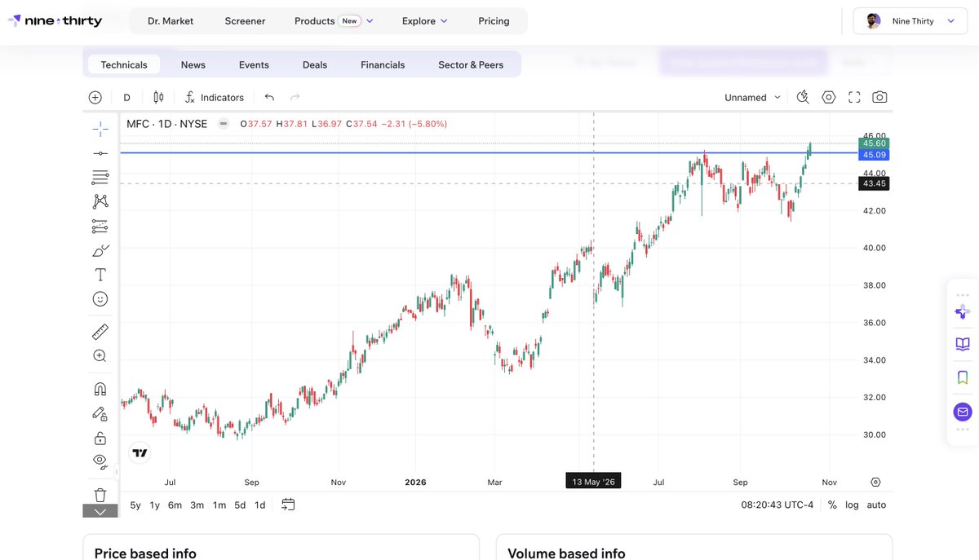Open the go to date calendar
This screenshot has width=979, height=560.
tap(288, 505)
